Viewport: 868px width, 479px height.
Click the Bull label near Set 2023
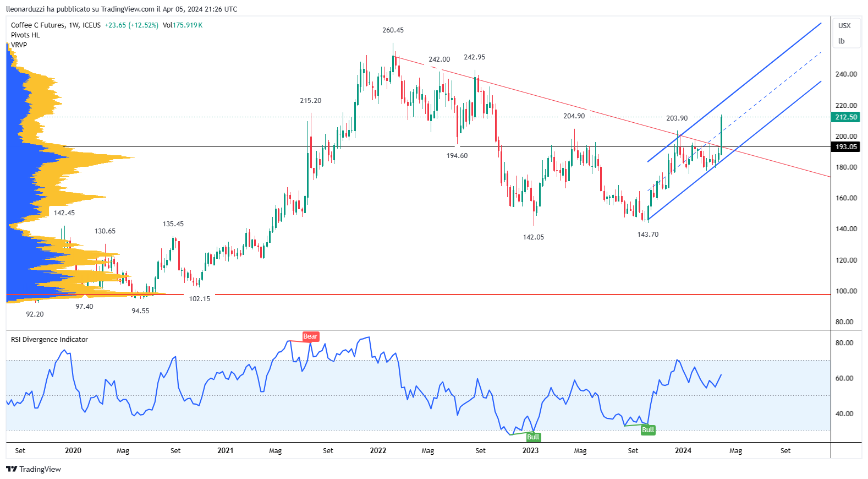pos(648,430)
